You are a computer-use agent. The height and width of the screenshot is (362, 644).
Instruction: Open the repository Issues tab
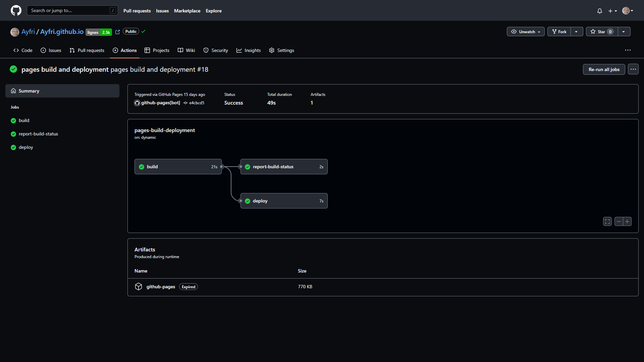tap(51, 50)
